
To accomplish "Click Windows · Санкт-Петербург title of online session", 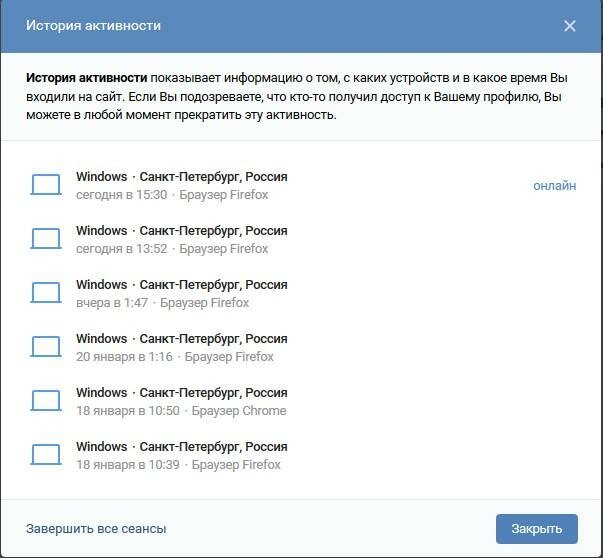I will (x=181, y=177).
